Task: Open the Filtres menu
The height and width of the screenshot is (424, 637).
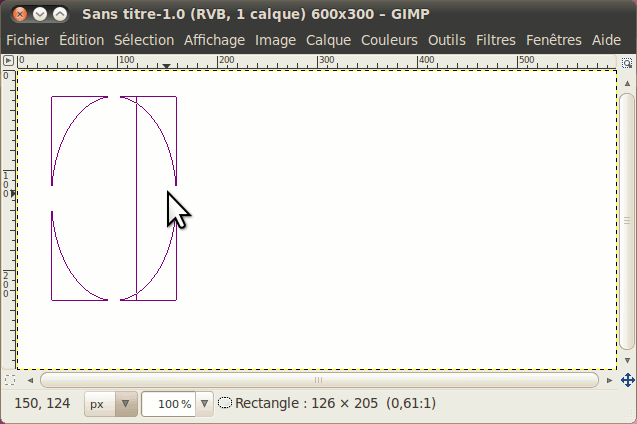Action: [496, 40]
